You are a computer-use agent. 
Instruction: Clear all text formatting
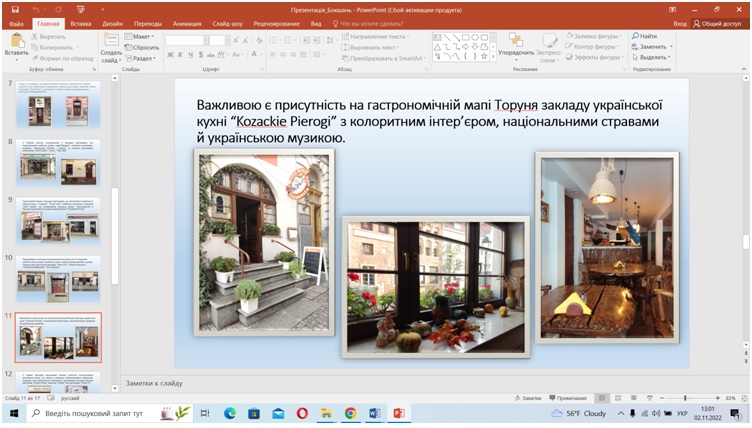[259, 40]
